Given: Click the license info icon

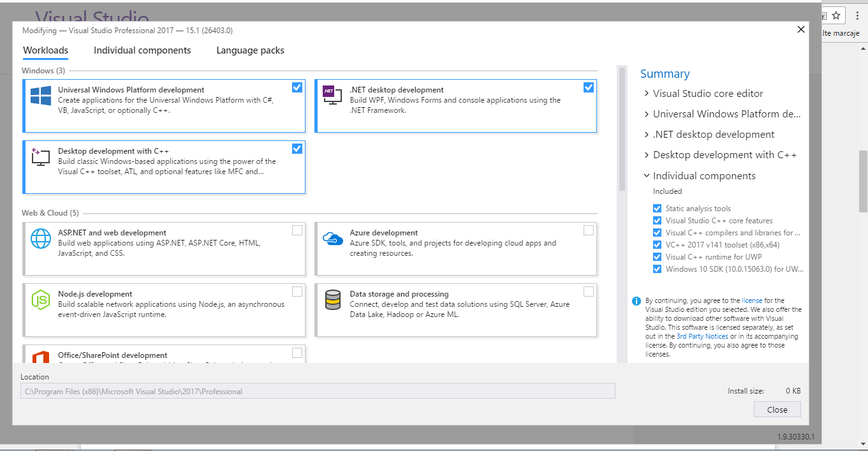Looking at the screenshot, I should [x=636, y=301].
